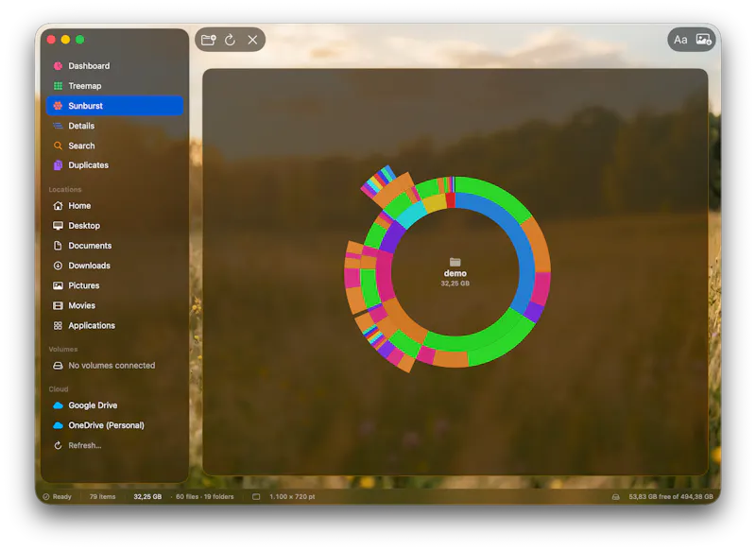Click the Movies film icon
Screen dimensions: 756x551
(x=58, y=305)
